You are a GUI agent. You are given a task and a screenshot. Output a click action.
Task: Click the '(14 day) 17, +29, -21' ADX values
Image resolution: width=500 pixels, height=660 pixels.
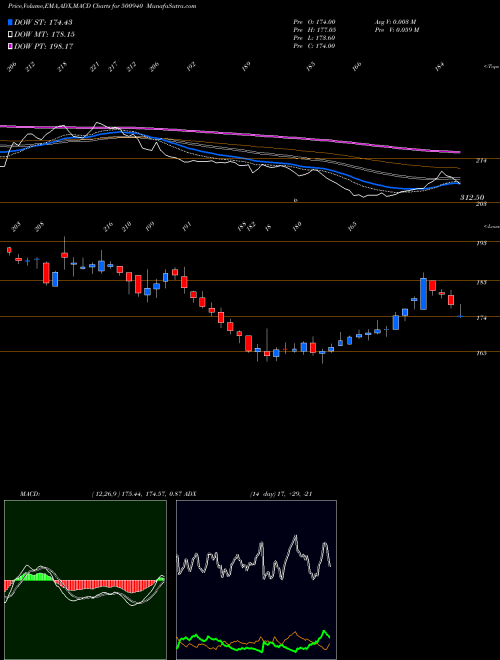[281, 494]
